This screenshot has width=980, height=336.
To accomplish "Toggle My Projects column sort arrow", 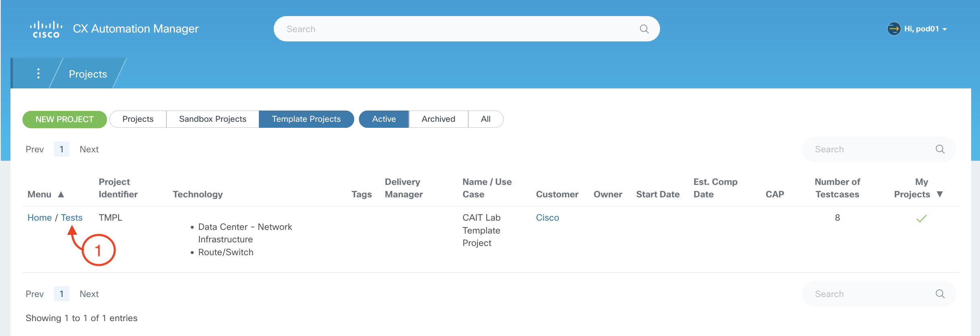I will [x=940, y=195].
